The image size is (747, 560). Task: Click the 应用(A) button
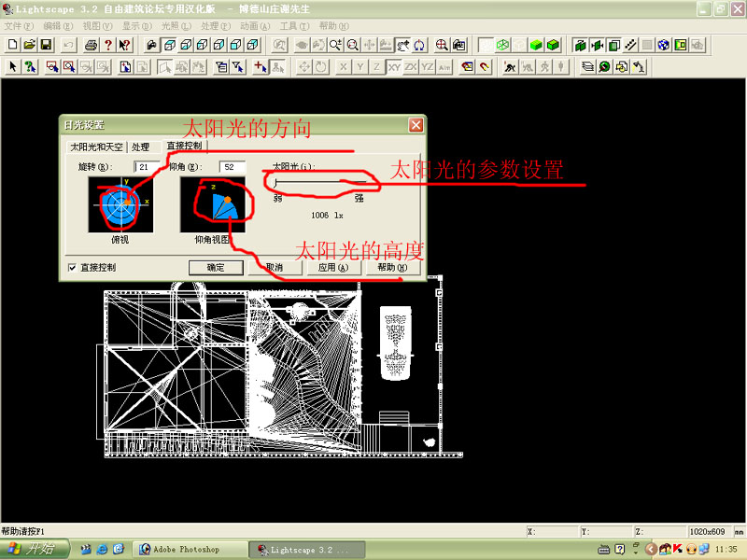click(x=333, y=268)
